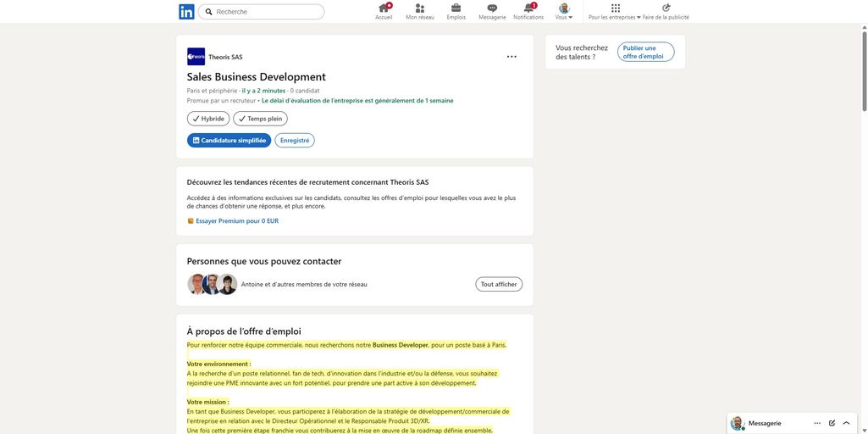Toggle the Temps plein chip
This screenshot has width=868, height=434.
[260, 119]
